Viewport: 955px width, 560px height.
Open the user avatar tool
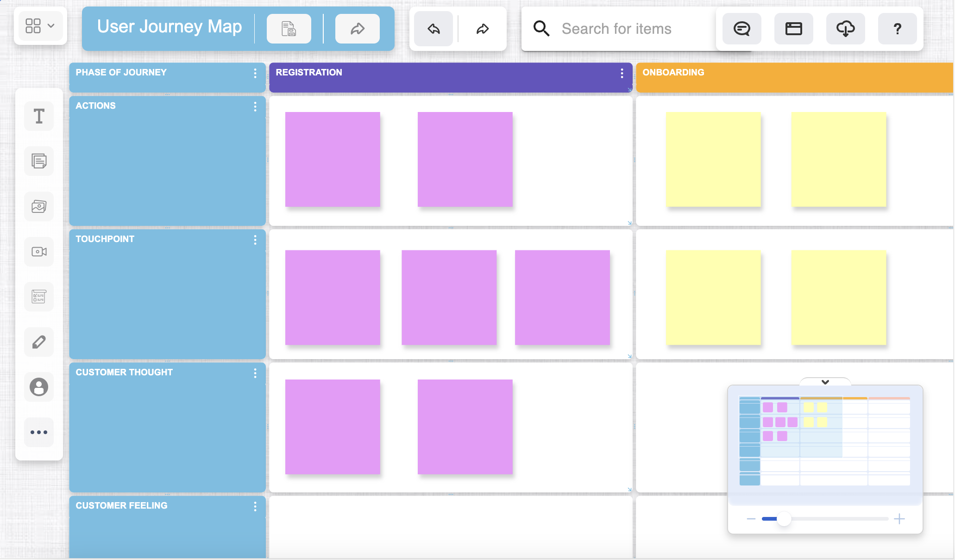pos(39,387)
